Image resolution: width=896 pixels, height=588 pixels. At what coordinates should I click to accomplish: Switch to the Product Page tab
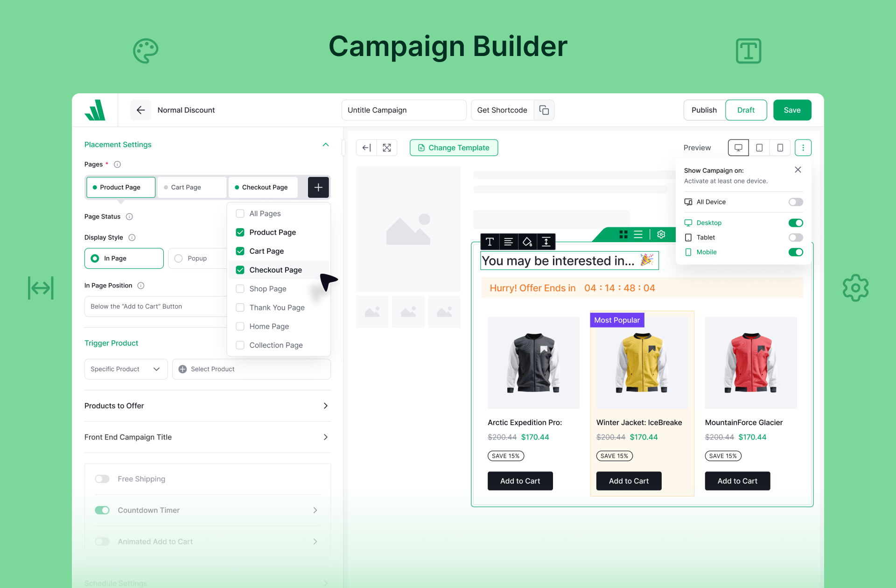click(x=121, y=187)
